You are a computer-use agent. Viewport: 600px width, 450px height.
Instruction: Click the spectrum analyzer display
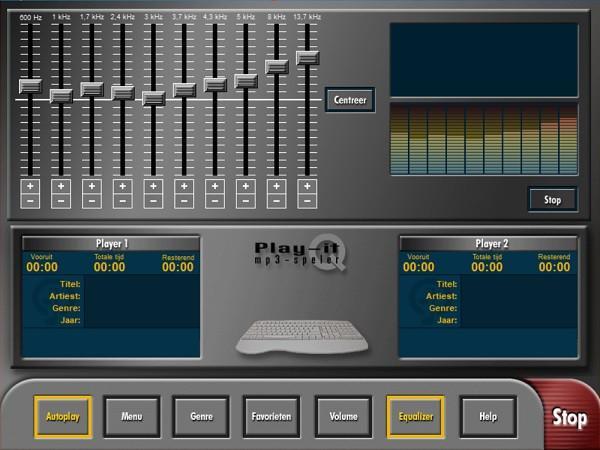tap(484, 139)
